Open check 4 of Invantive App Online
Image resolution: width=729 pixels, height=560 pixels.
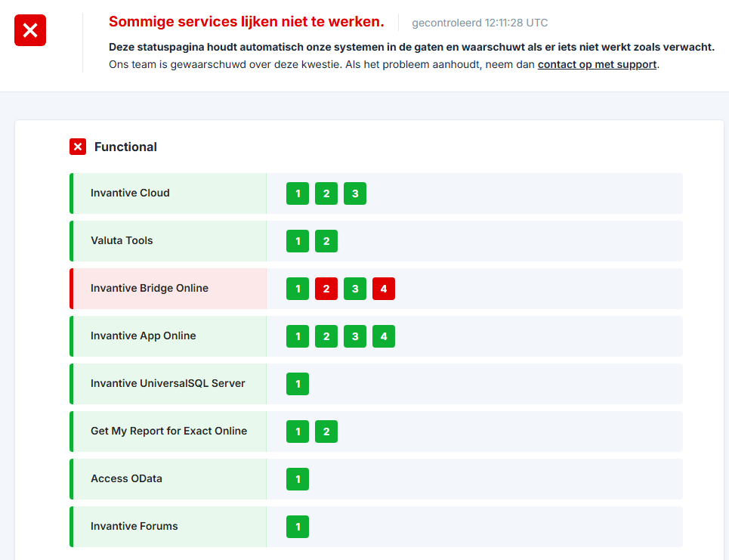tap(384, 336)
